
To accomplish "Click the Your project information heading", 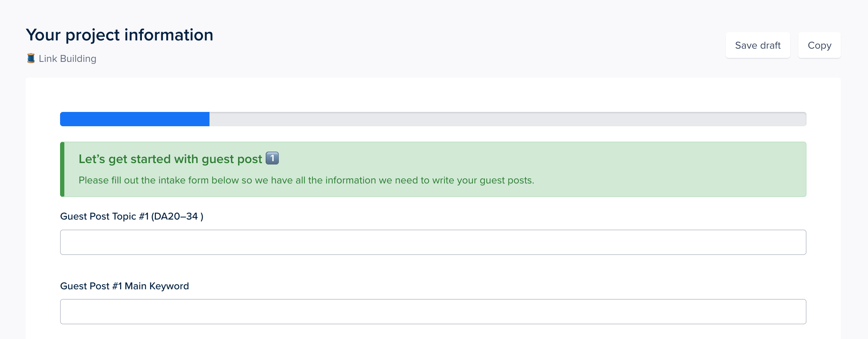I will [119, 35].
